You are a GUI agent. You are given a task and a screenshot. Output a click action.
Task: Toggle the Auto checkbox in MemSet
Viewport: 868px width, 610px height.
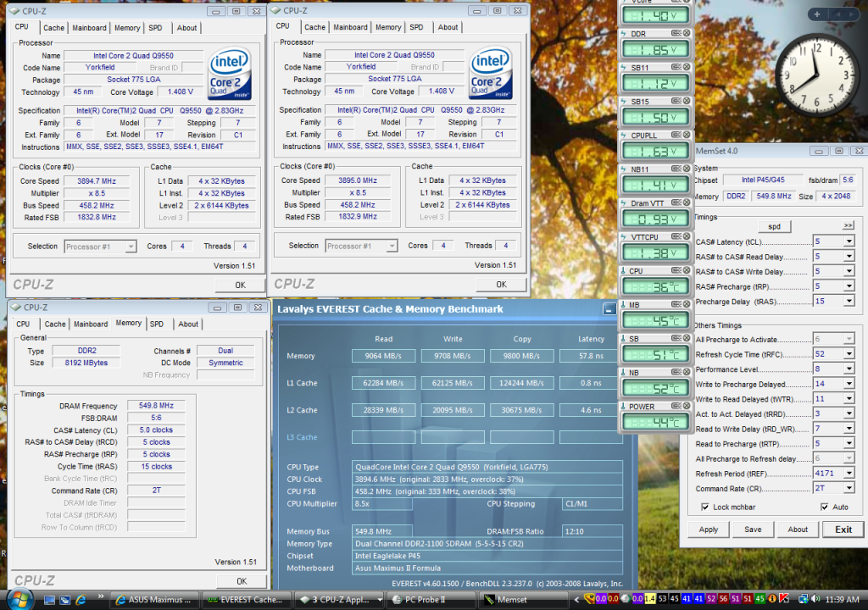tap(824, 507)
